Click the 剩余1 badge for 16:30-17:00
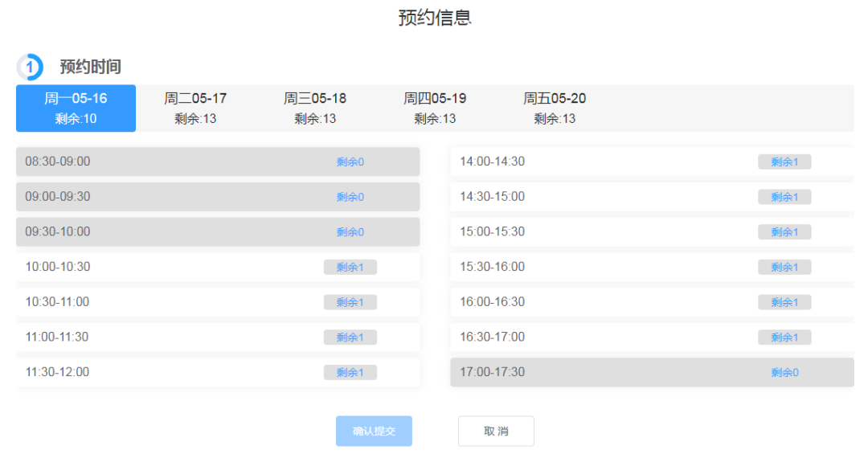 click(784, 337)
